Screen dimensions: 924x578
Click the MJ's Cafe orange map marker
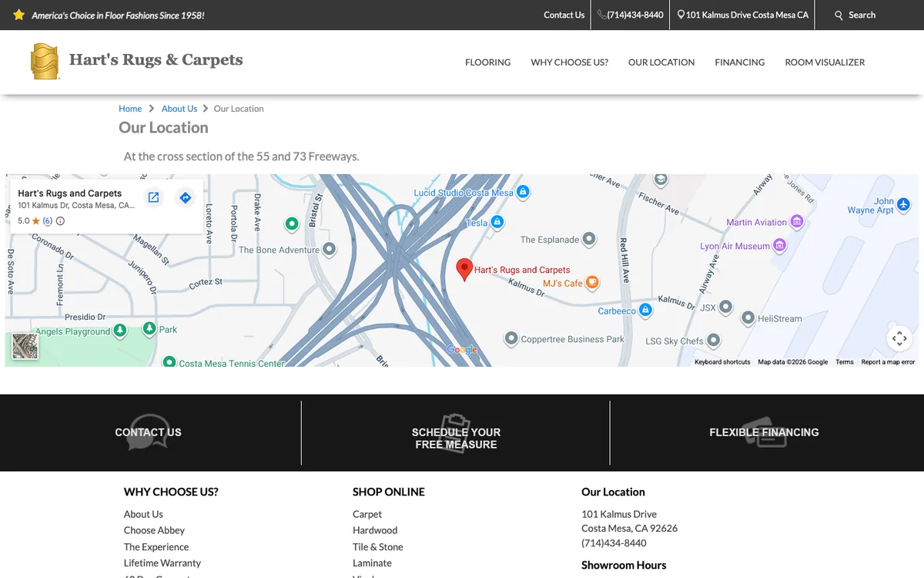point(592,283)
